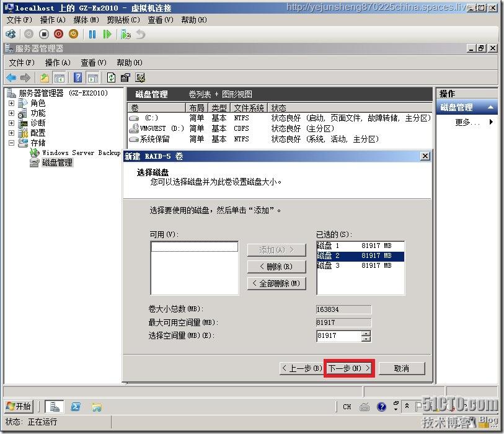Open the 更多 actions submenu arrow
Screen dimensions: 504x434
pyautogui.click(x=491, y=122)
